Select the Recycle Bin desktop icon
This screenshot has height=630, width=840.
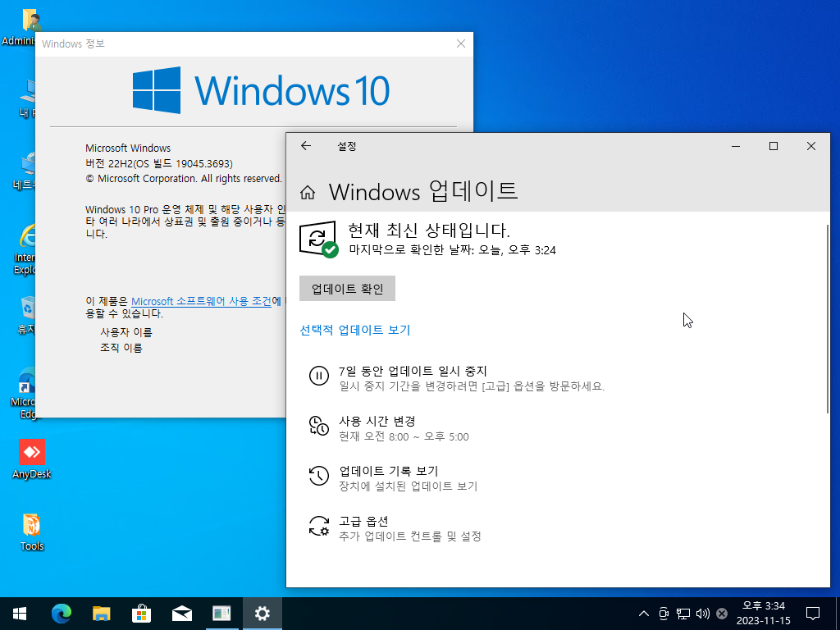[x=25, y=316]
